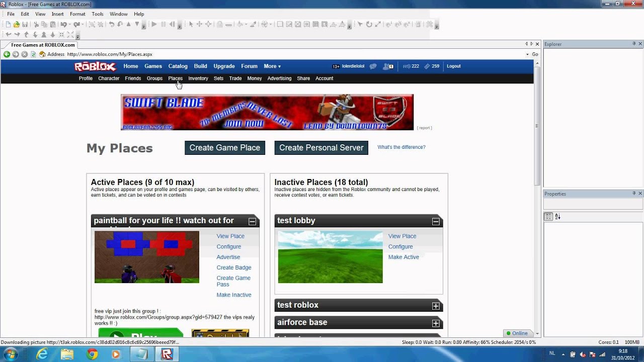Collapse the paintball place panel
Viewport: 644px width, 362px height.
pos(252,222)
